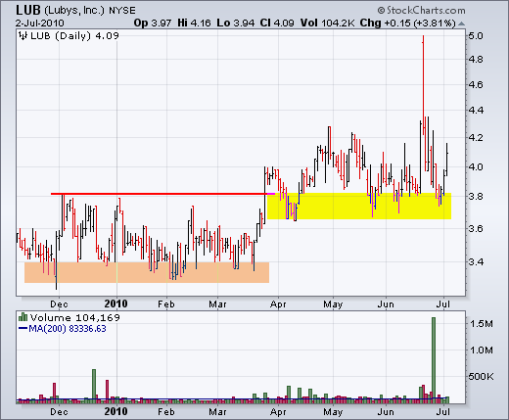Click the 3.4 price axis label
The image size is (509, 420).
(476, 261)
